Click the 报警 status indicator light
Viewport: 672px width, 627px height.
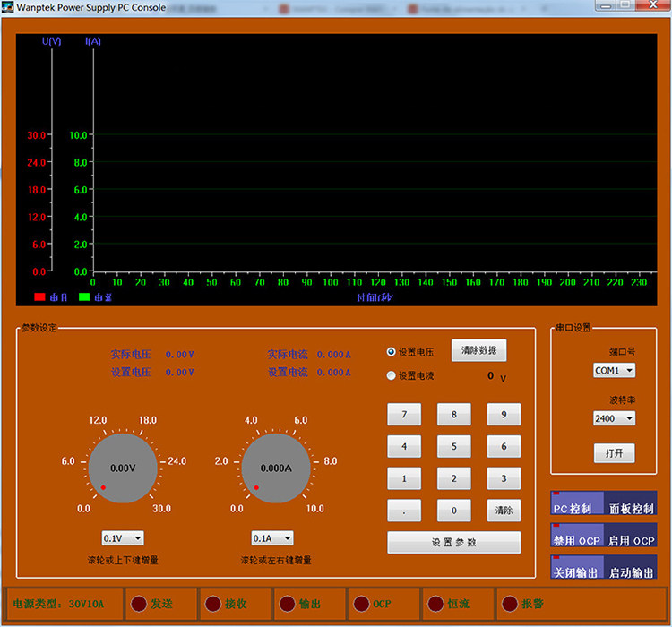510,604
